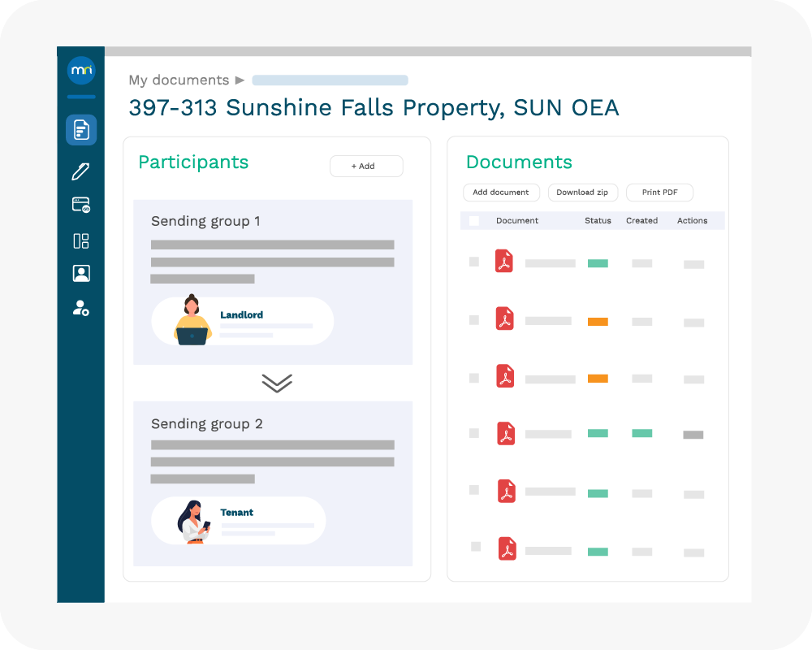This screenshot has width=812, height=650.
Task: Open the last PDF document icon
Action: pyautogui.click(x=507, y=549)
